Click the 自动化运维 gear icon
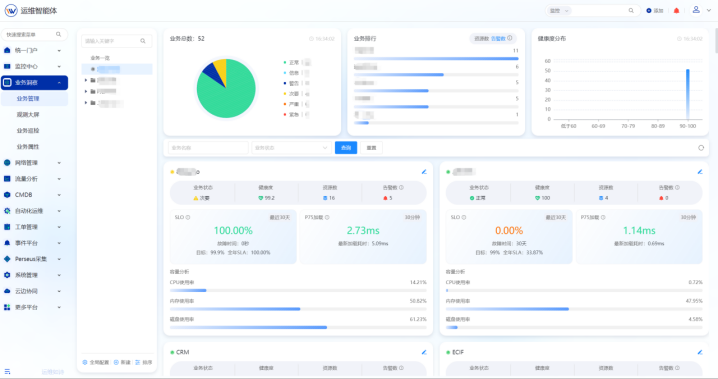The width and height of the screenshot is (718, 379). [7, 211]
